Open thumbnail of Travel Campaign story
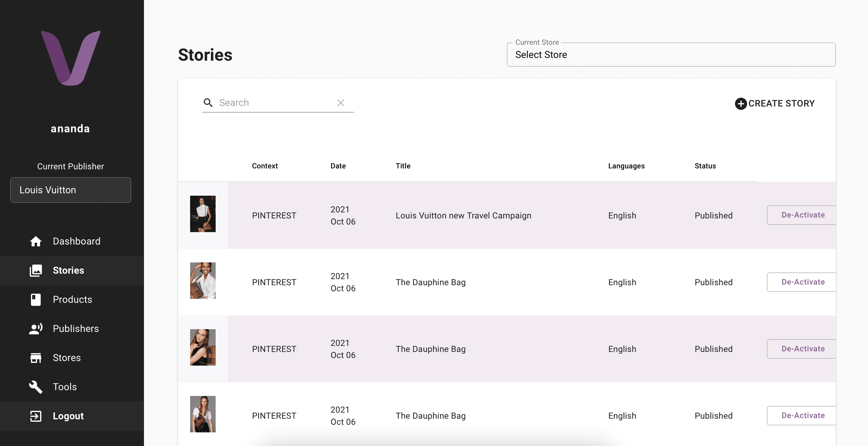 click(203, 214)
